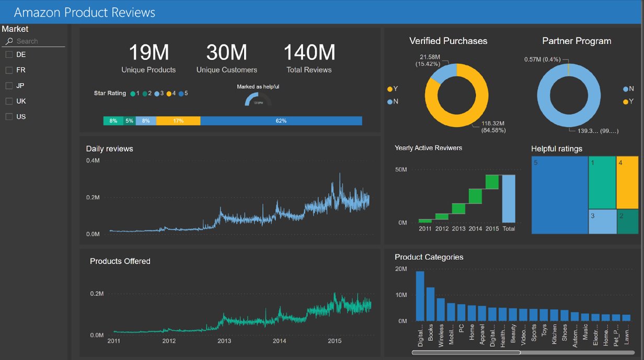Select the JP market checkbox
The width and height of the screenshot is (644, 360).
click(x=9, y=86)
